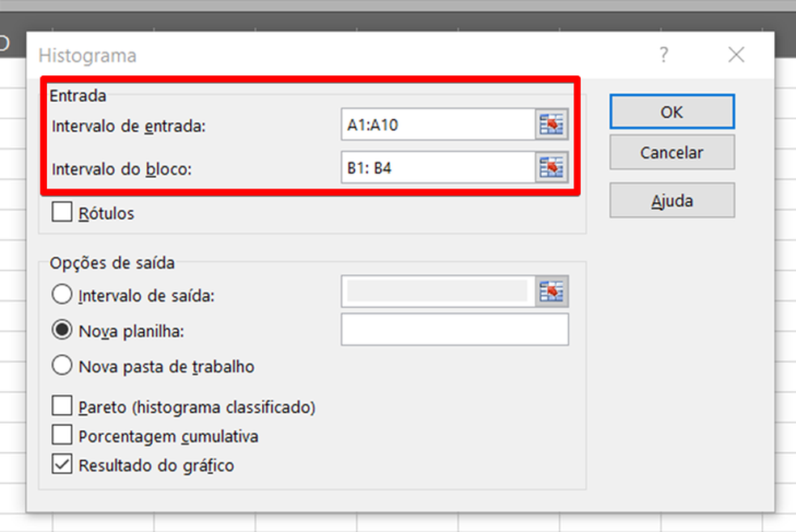Image resolution: width=796 pixels, height=532 pixels.
Task: Uncheck Resultado do gráfico checkbox
Action: point(61,465)
